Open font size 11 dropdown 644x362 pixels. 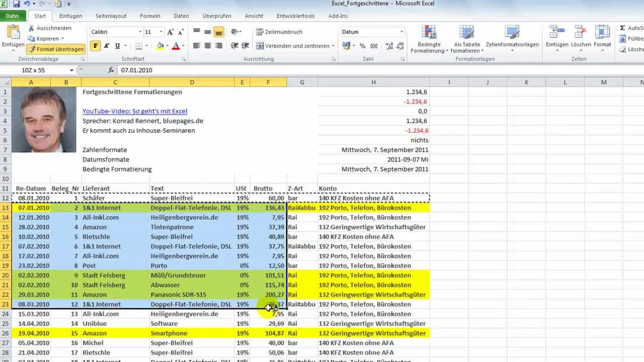161,32
